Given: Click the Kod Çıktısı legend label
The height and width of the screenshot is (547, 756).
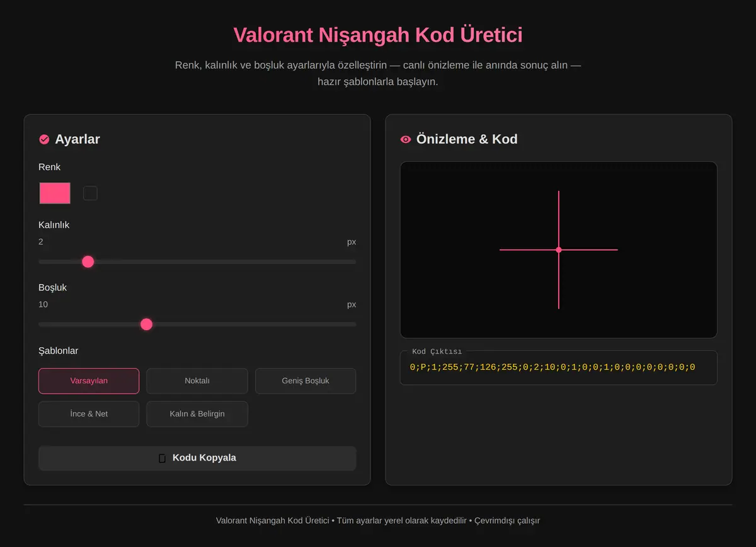Looking at the screenshot, I should (437, 352).
